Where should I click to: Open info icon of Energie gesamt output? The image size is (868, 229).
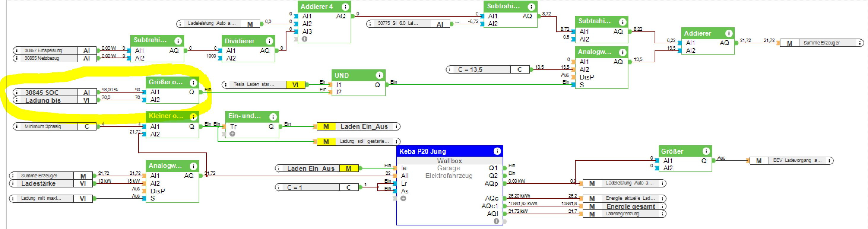click(x=662, y=206)
